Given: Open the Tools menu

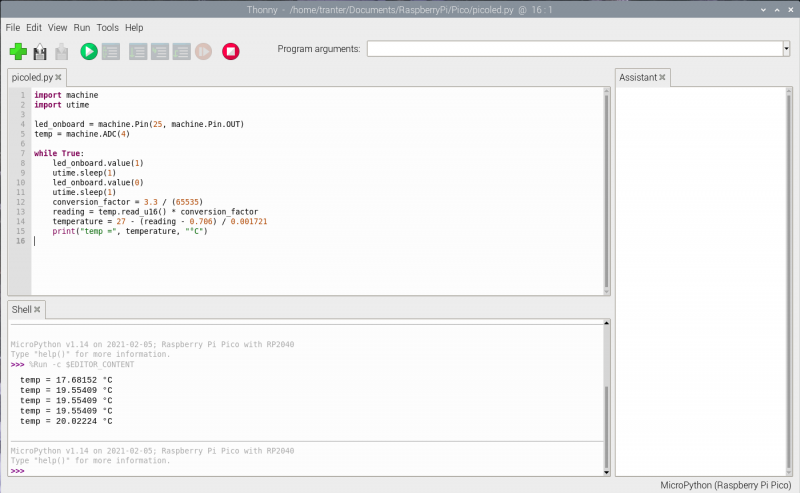Looking at the screenshot, I should (x=107, y=28).
